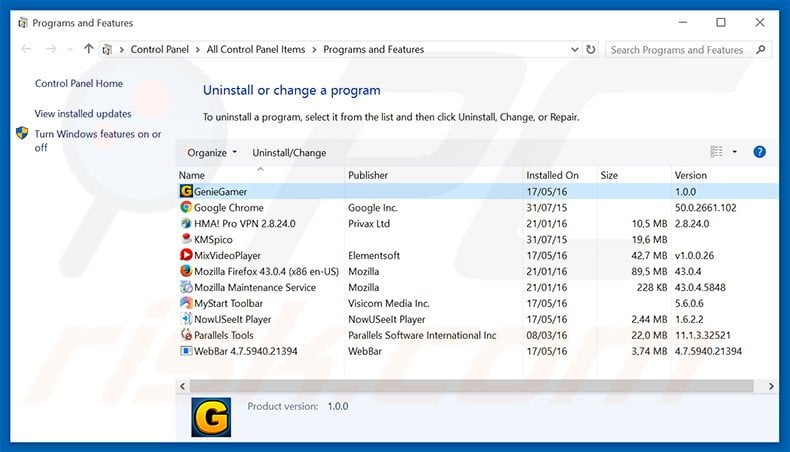
Task: Click the Programs and Features breadcrumb
Action: point(373,49)
